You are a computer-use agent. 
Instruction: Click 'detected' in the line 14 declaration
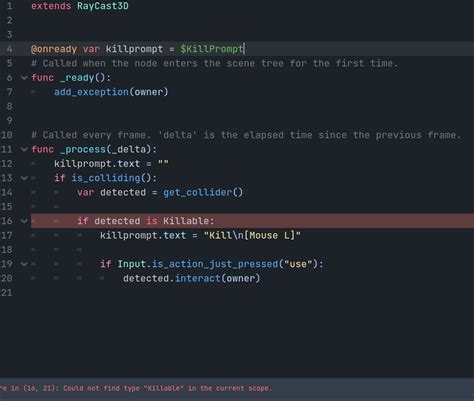click(x=123, y=193)
